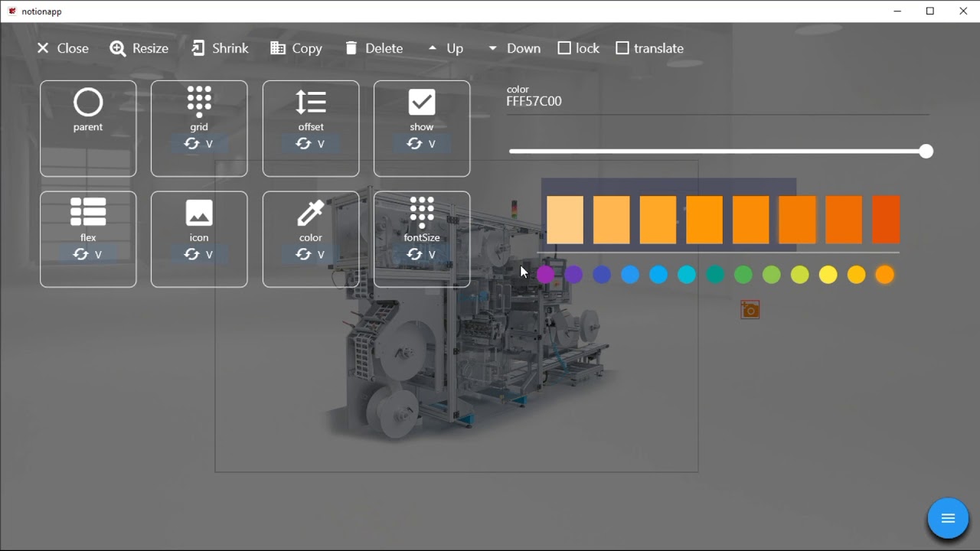Minimize the notionapp window
This screenshot has width=980, height=551.
897,11
